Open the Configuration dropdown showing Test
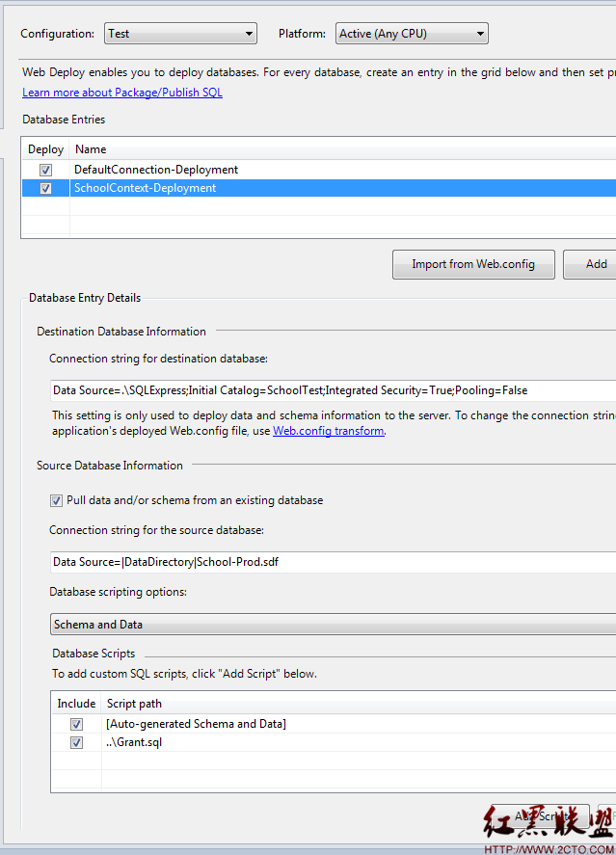The width and height of the screenshot is (616, 855). pyautogui.click(x=179, y=34)
